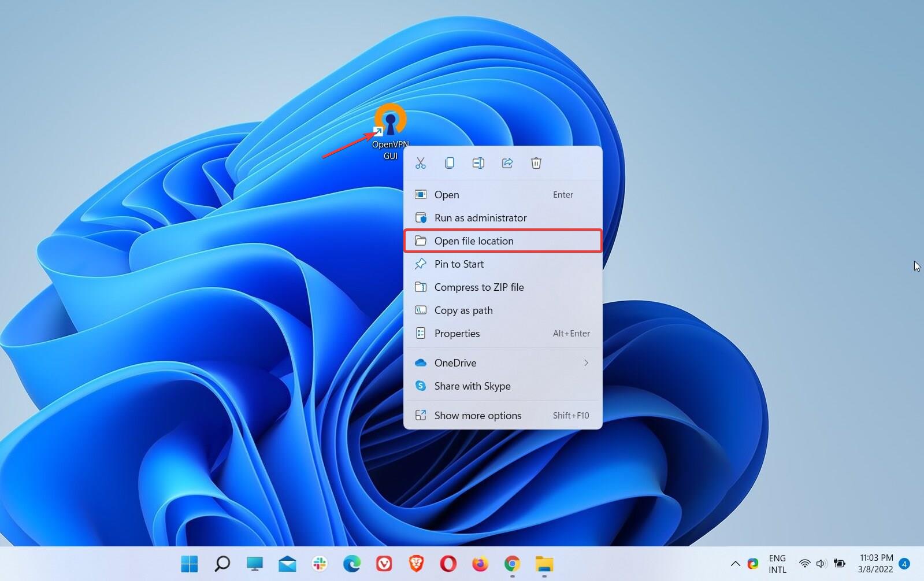The height and width of the screenshot is (581, 924).
Task: Show hidden system tray icons
Action: tap(735, 564)
